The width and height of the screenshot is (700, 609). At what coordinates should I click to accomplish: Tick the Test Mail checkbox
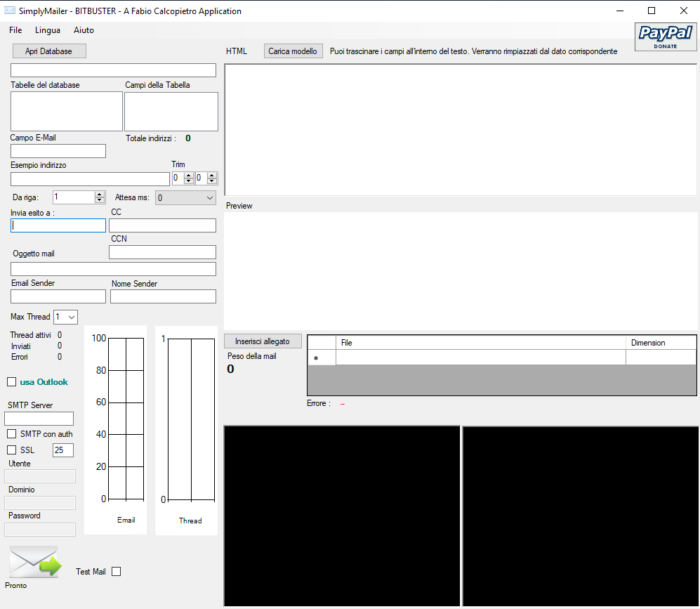tap(116, 572)
